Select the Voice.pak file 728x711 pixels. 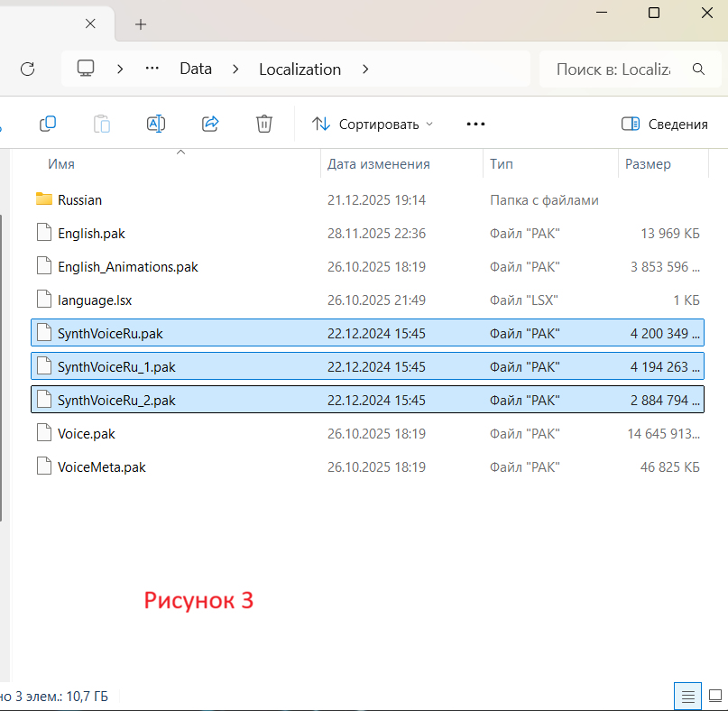click(x=86, y=433)
